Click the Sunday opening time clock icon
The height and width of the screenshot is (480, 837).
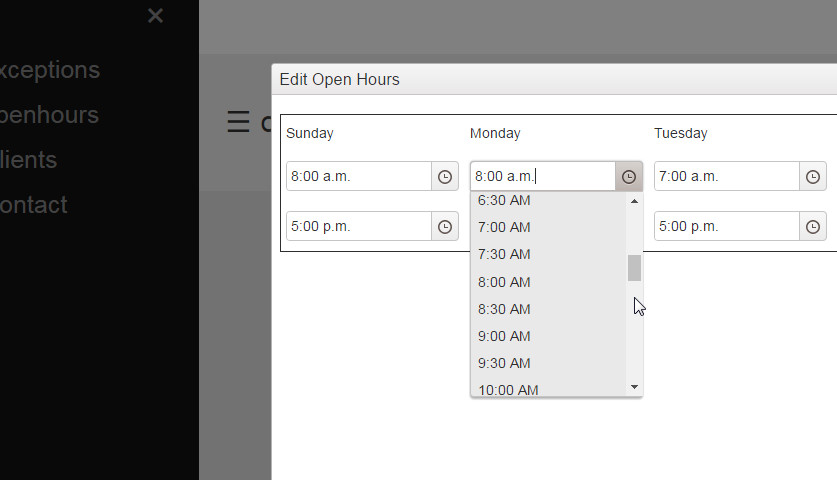point(445,177)
